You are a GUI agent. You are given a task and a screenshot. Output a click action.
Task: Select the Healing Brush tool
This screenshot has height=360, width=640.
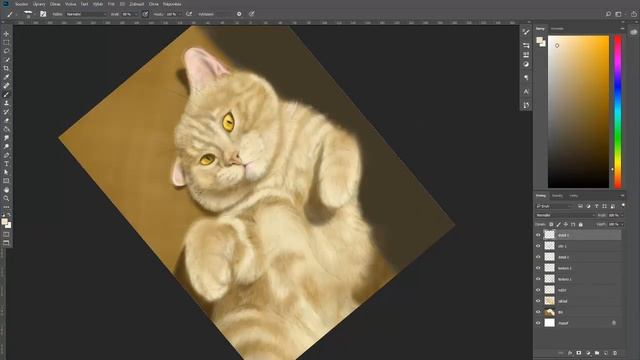6,86
